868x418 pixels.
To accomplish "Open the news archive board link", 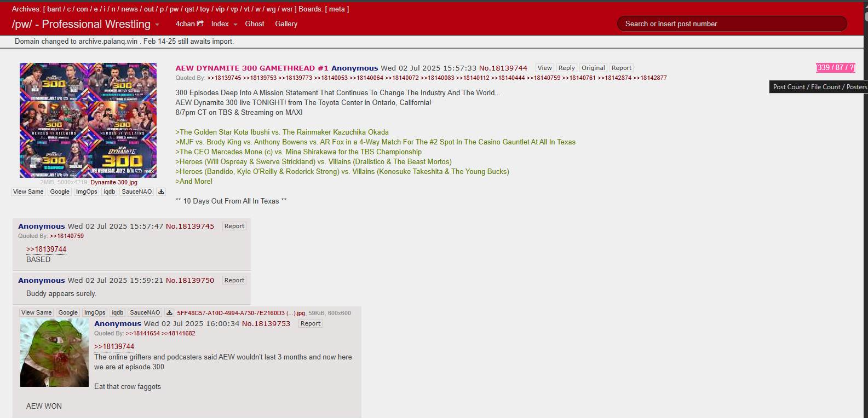I will pyautogui.click(x=129, y=9).
